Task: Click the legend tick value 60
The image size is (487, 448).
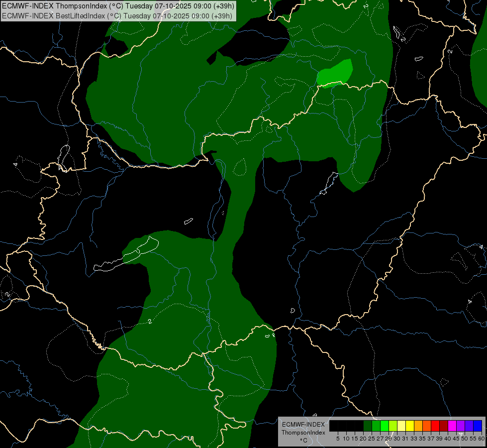Action: click(482, 439)
